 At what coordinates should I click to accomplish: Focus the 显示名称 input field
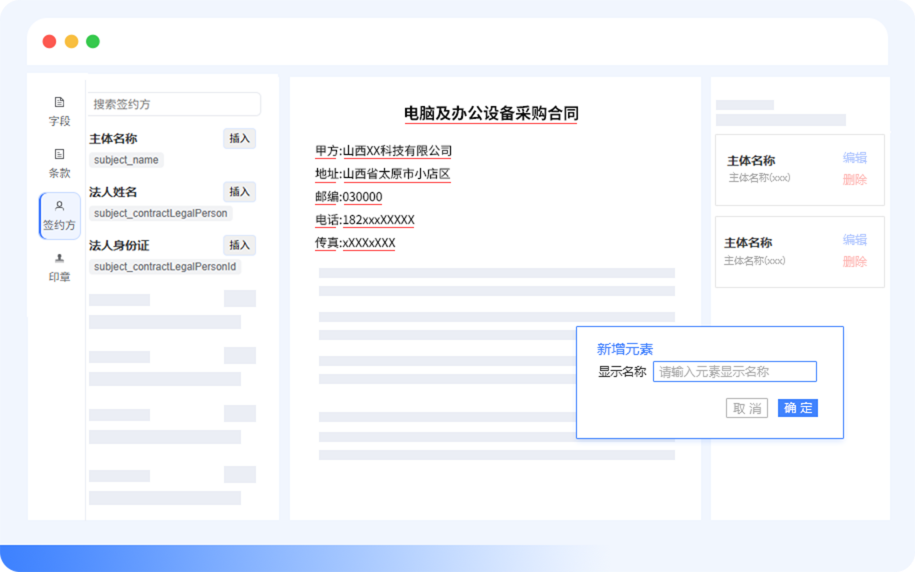[x=735, y=372]
